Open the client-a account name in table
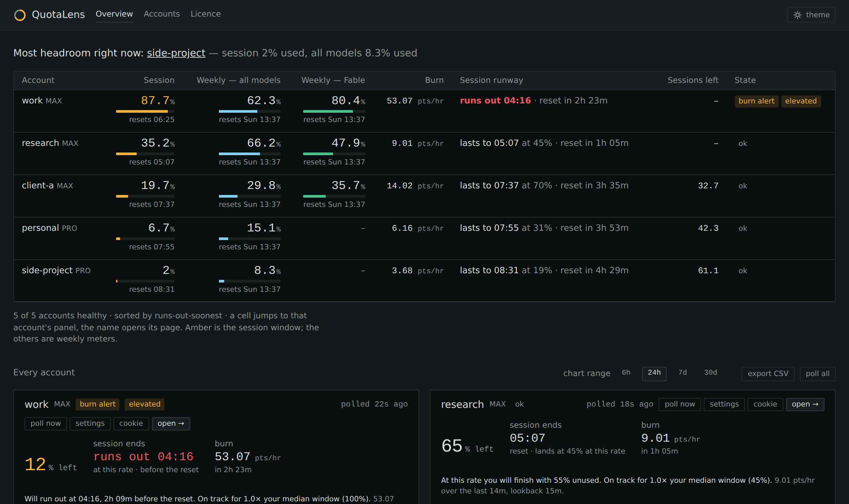Image resolution: width=849 pixels, height=504 pixels. (38, 185)
